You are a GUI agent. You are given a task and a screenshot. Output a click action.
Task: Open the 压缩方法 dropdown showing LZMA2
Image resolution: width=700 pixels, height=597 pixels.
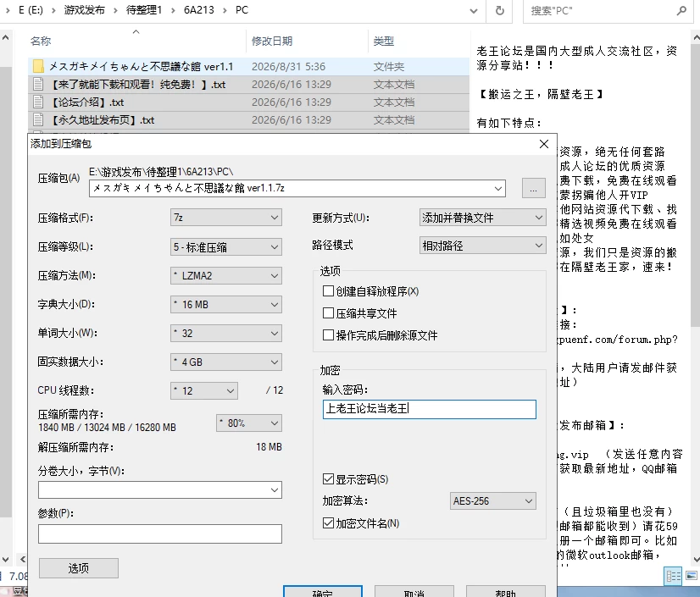pos(226,276)
